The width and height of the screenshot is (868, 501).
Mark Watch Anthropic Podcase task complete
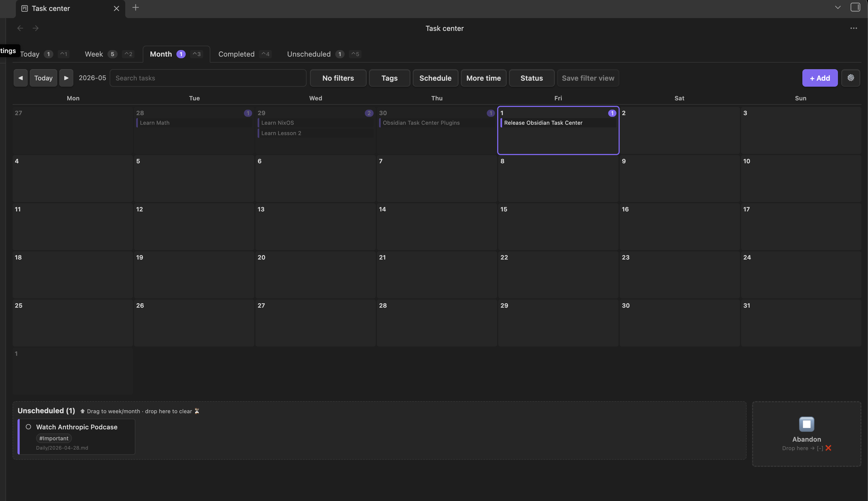tap(28, 427)
